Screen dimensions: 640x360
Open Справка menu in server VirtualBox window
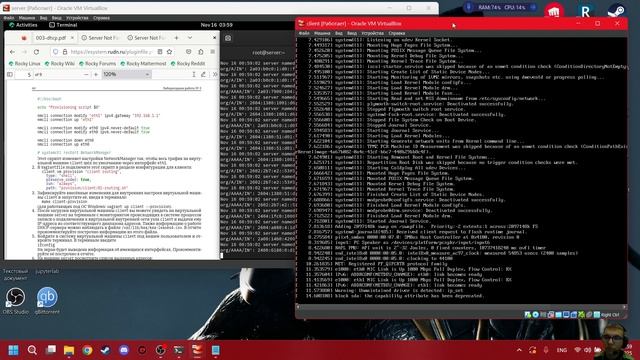coord(101,18)
